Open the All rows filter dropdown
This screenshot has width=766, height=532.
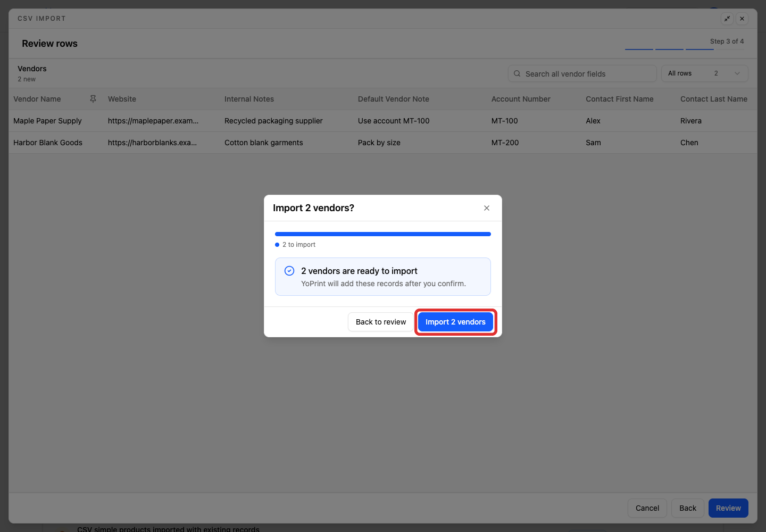pos(704,73)
